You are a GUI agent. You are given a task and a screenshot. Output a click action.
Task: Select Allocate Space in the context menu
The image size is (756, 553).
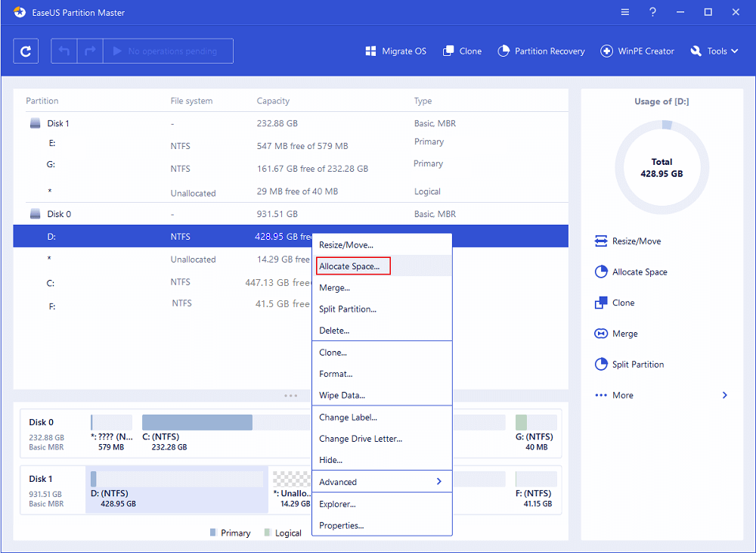coord(352,266)
